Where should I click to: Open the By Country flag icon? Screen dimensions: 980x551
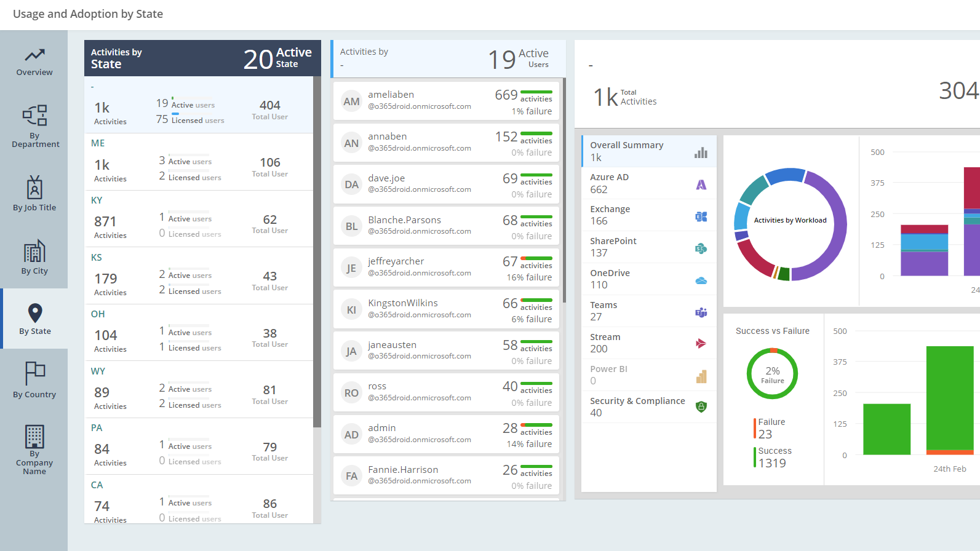[x=34, y=373]
